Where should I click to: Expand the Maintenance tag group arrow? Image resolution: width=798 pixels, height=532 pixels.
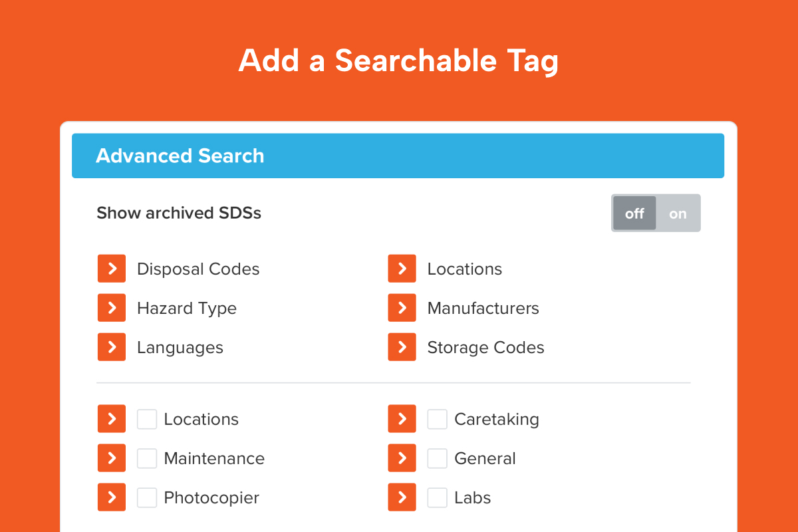click(x=112, y=458)
